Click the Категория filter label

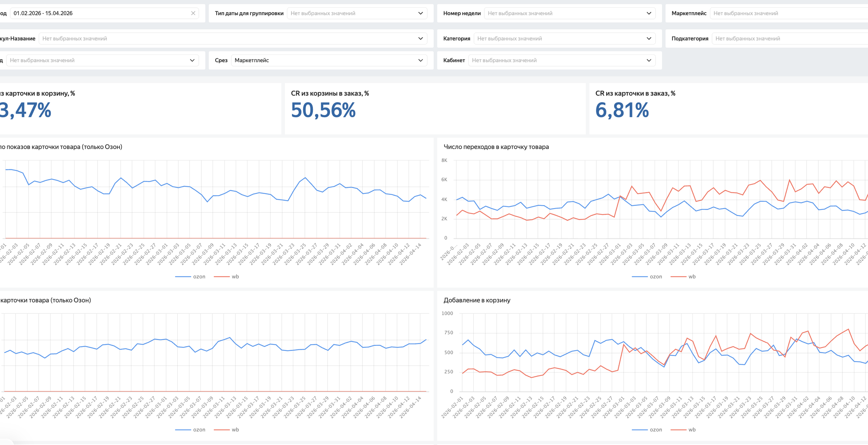click(457, 39)
